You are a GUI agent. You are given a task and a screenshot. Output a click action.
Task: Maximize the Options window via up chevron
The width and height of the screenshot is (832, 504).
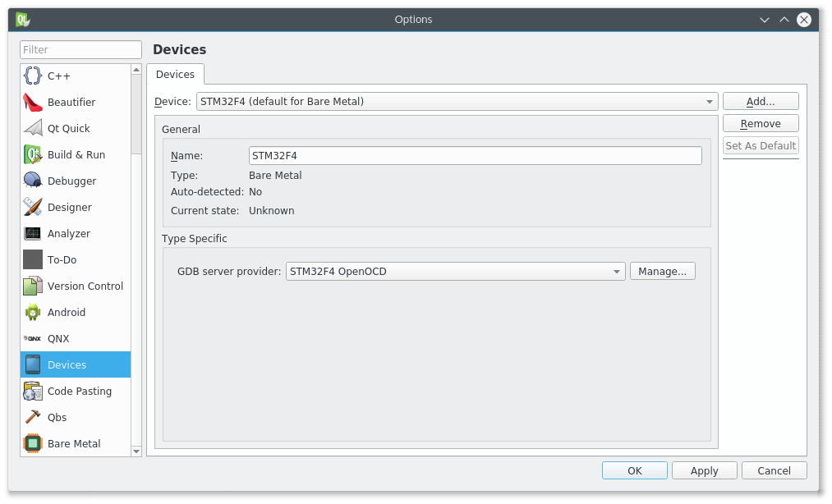click(x=784, y=20)
